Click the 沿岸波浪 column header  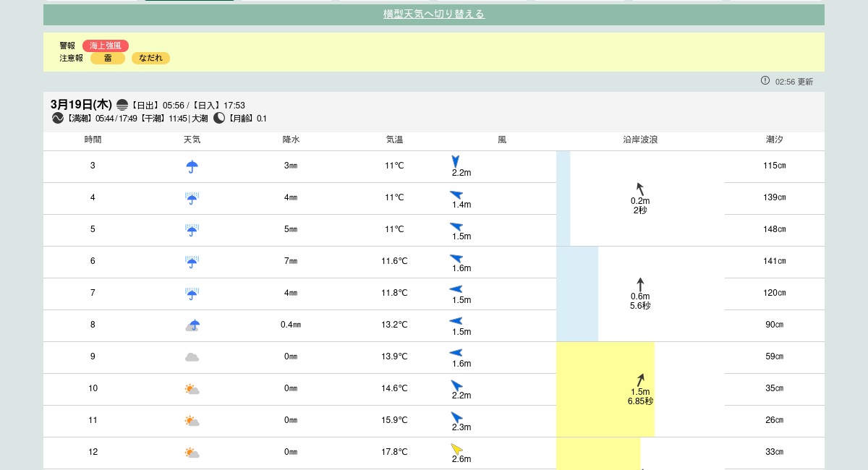click(640, 140)
